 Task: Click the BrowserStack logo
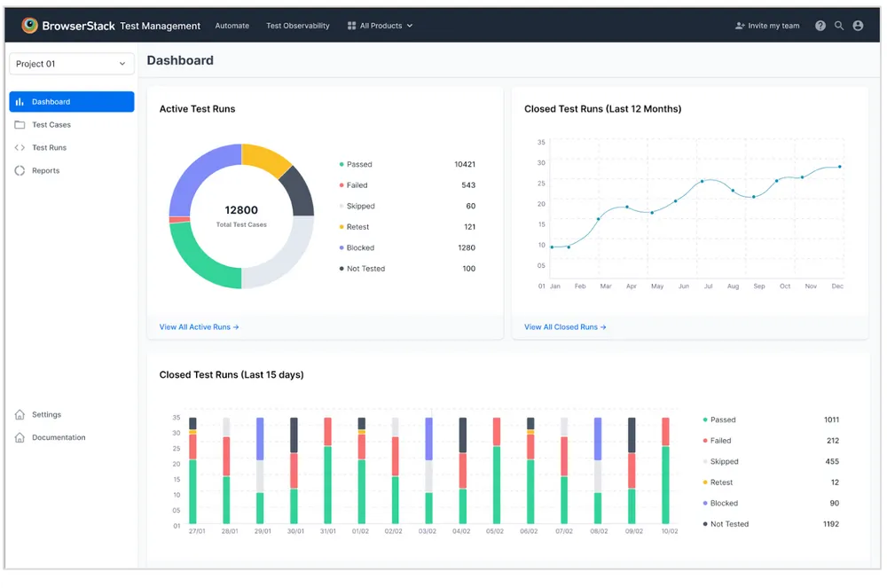pyautogui.click(x=29, y=26)
